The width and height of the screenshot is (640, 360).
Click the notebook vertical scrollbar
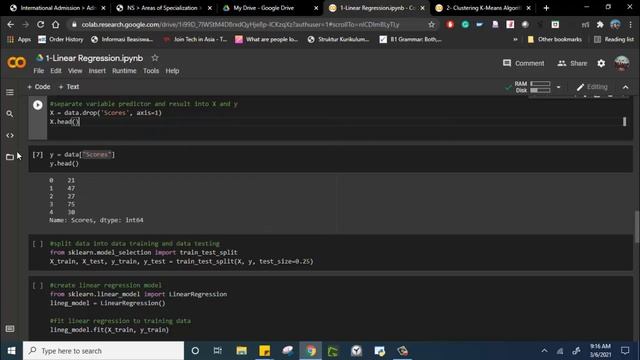[637, 227]
